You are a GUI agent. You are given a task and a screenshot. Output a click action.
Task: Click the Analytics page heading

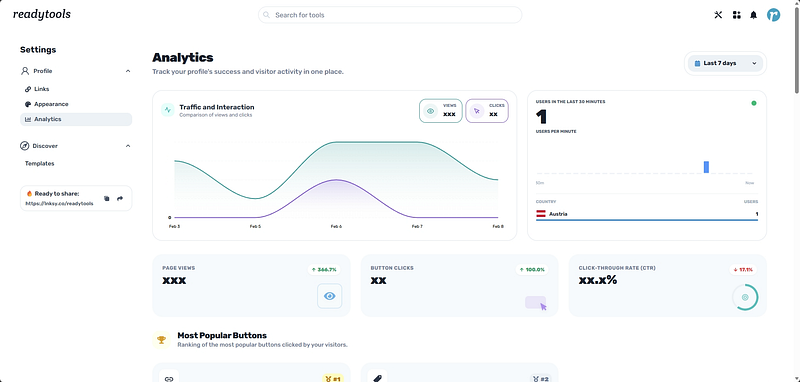(183, 58)
